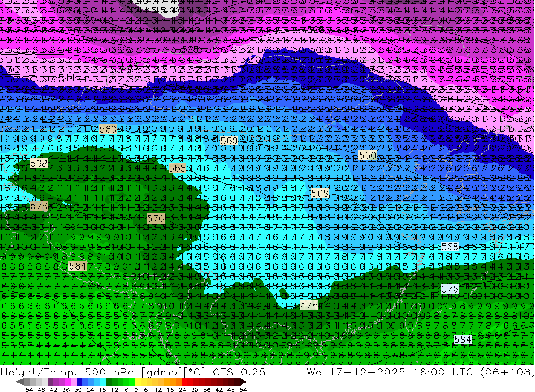Screen dimensions: 535x392
Task: Click the '-54' legend tick label
Action: pos(27,390)
